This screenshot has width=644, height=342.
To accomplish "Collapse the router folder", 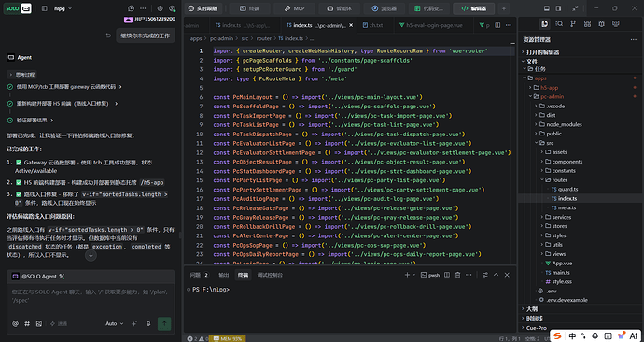I will click(559, 180).
